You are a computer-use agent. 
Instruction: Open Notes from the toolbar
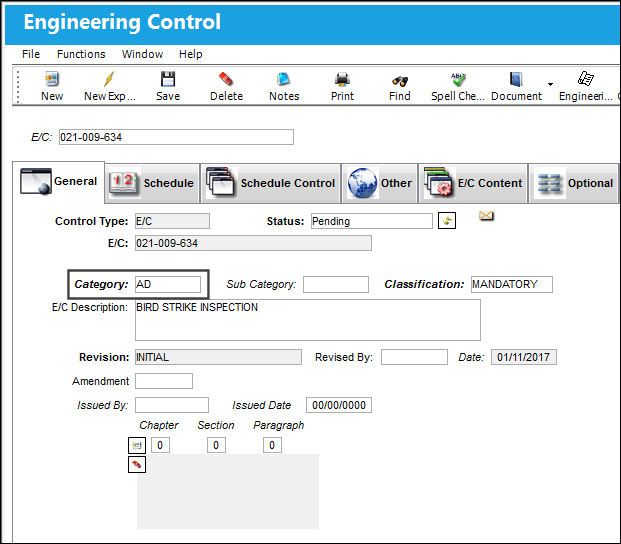pyautogui.click(x=284, y=79)
